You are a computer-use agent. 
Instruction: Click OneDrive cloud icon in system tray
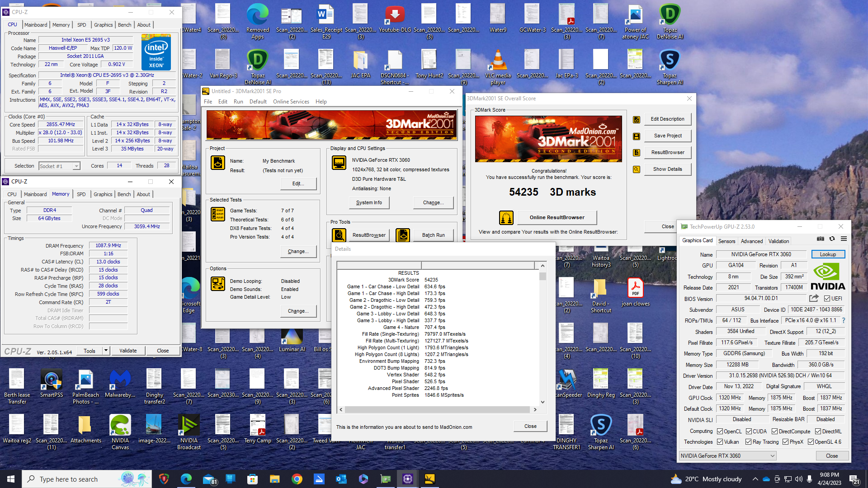766,479
